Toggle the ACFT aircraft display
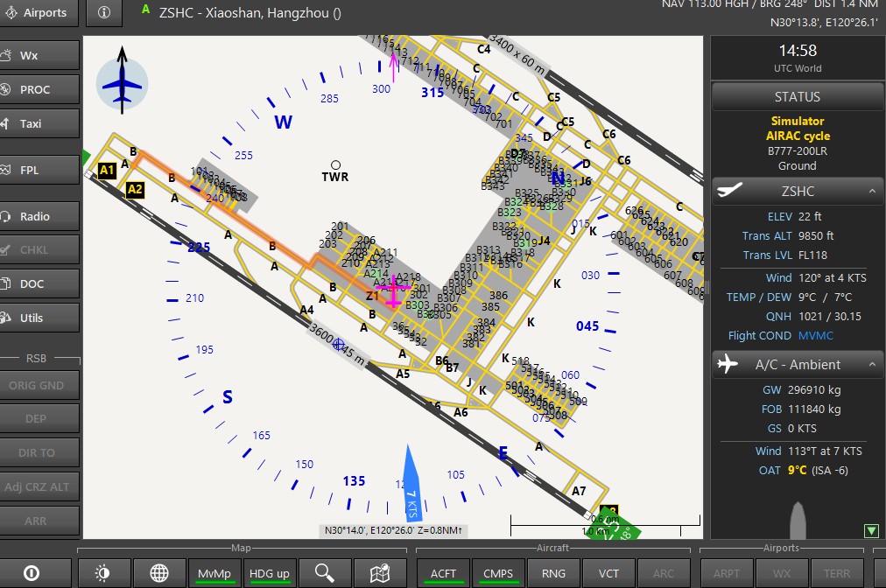Screen dimensions: 886x588 tap(443, 573)
